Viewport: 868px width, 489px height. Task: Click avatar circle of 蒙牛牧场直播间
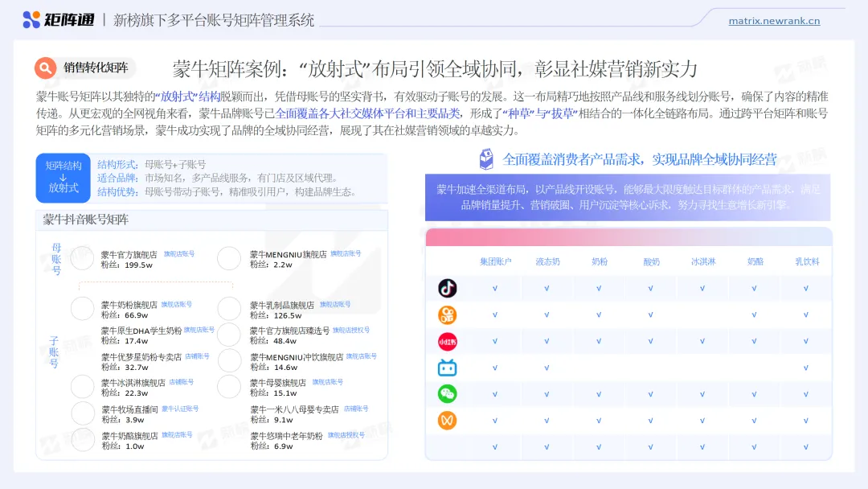[x=82, y=413]
